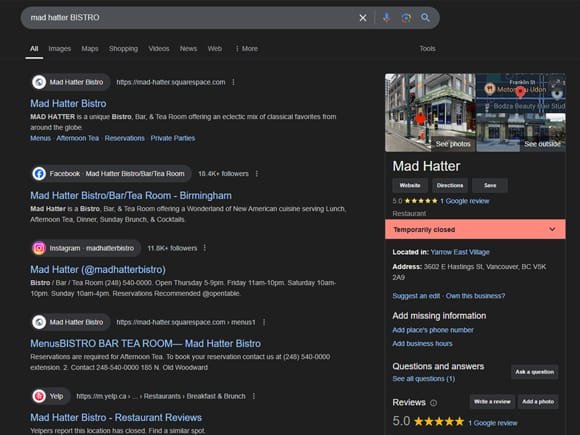Screen dimensions: 580x435
Task: Open the Yarrow East Village location link
Action: 460,252
